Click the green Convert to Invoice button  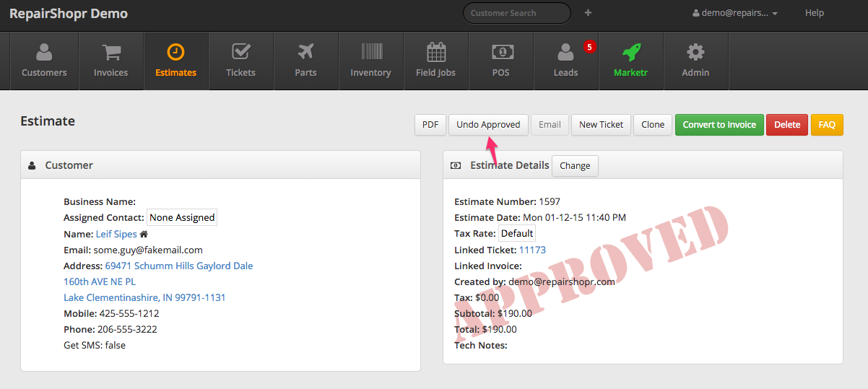click(x=719, y=125)
